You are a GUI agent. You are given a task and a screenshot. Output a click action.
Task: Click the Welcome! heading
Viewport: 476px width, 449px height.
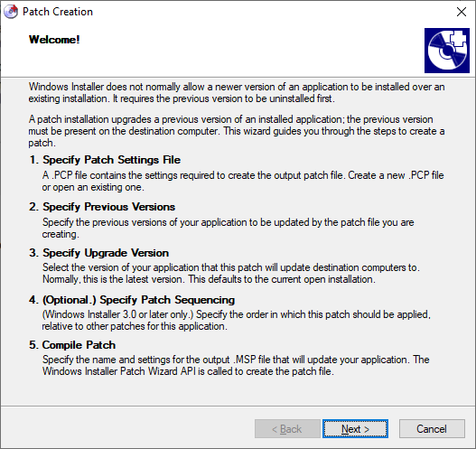pos(54,40)
